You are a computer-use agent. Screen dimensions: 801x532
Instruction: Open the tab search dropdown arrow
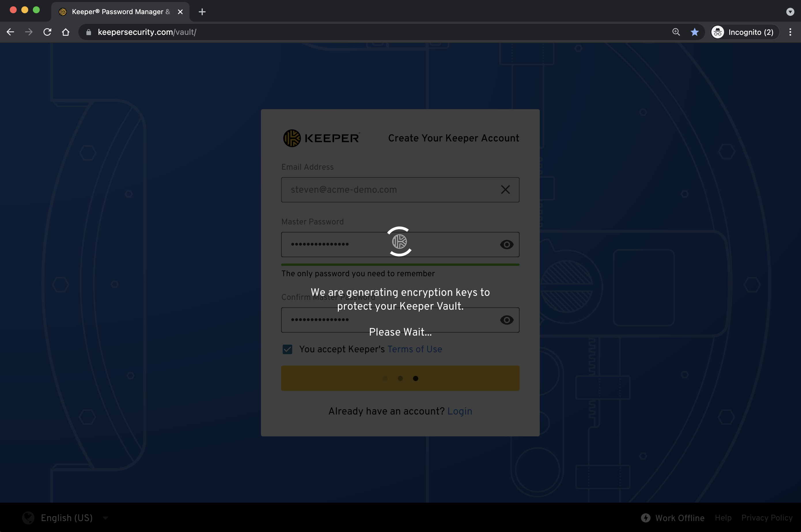point(790,12)
